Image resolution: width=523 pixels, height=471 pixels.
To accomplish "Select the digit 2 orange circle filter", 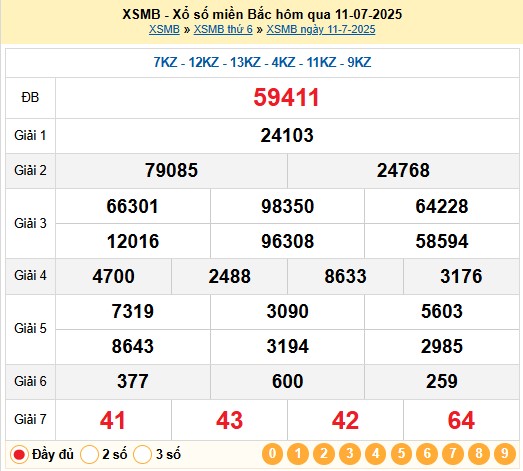I will click(x=324, y=454).
